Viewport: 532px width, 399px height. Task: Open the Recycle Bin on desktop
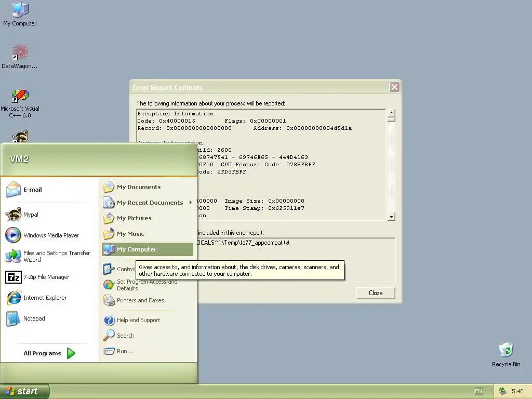pyautogui.click(x=506, y=354)
